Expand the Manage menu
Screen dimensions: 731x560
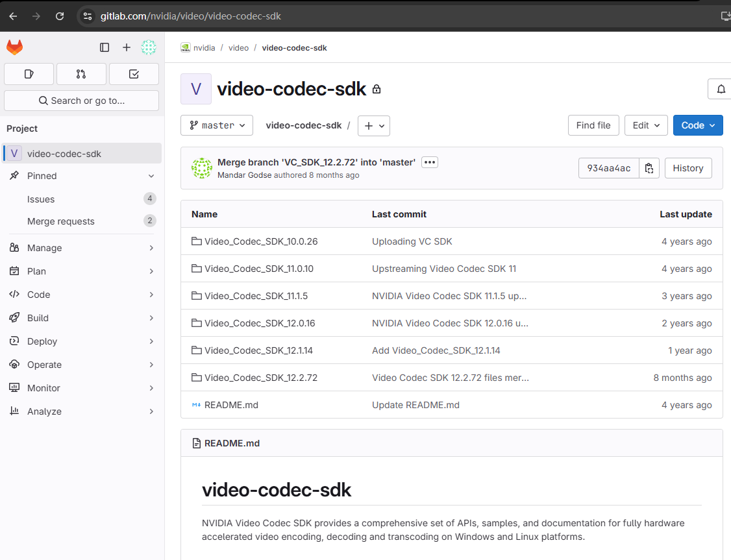[x=82, y=248]
